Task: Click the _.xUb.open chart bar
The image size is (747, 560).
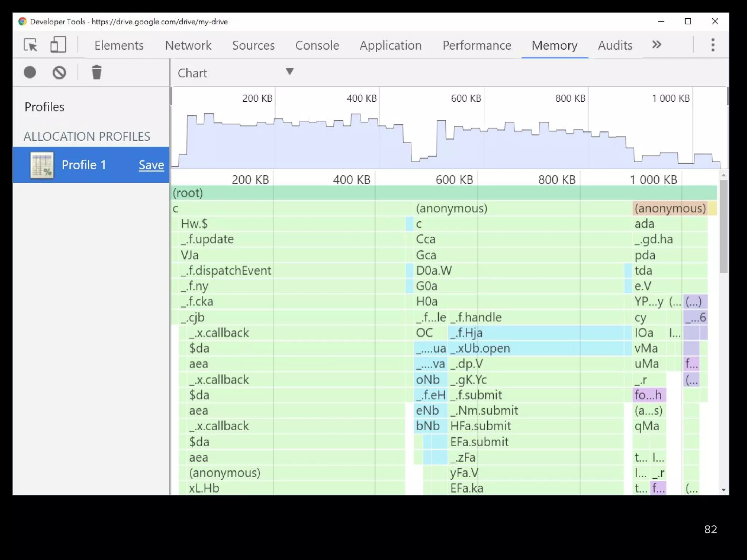Action: point(536,349)
